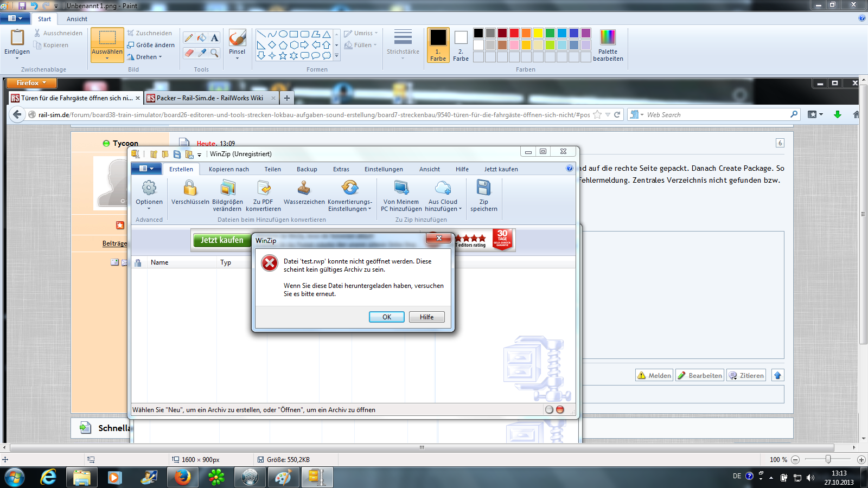This screenshot has width=868, height=488.
Task: Choose the green palette swatch
Action: pyautogui.click(x=550, y=33)
